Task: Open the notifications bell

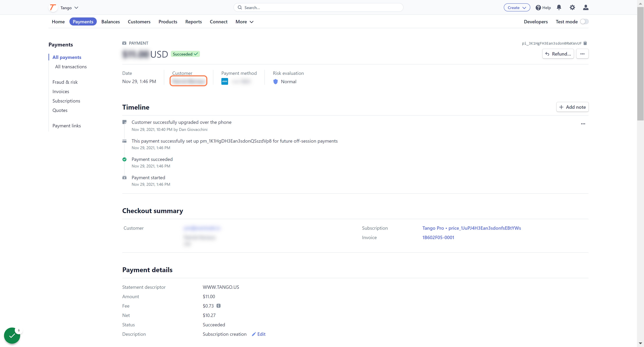Action: click(x=559, y=8)
